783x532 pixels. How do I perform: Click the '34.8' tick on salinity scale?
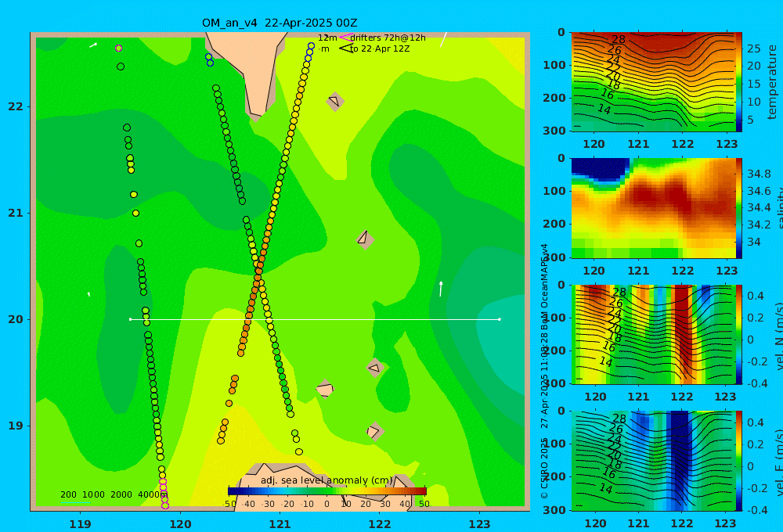pyautogui.click(x=759, y=174)
